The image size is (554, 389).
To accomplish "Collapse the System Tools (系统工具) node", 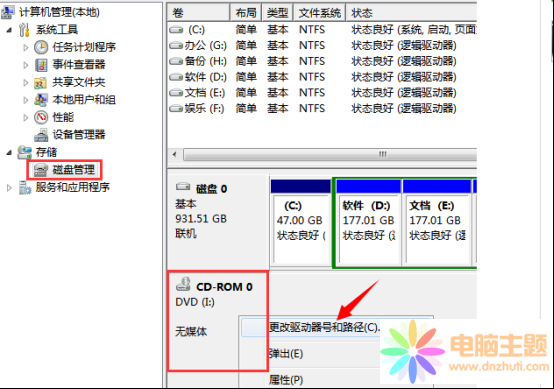I will point(10,30).
